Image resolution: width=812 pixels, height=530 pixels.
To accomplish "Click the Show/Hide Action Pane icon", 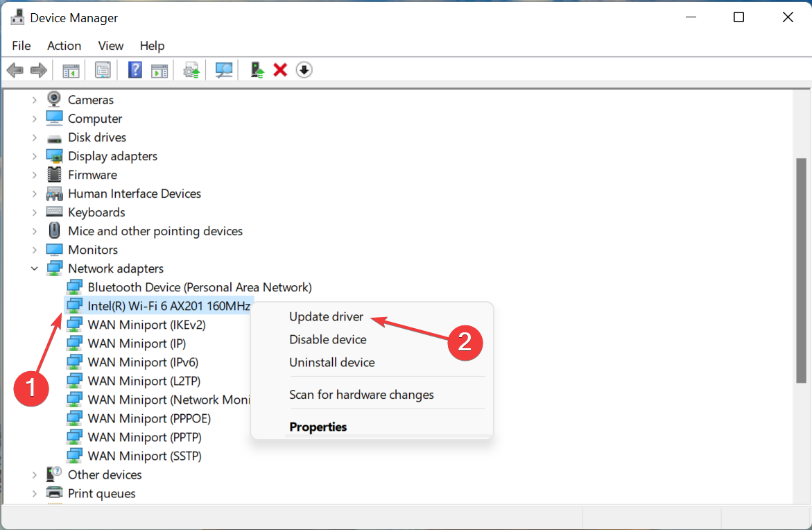I will pyautogui.click(x=159, y=70).
